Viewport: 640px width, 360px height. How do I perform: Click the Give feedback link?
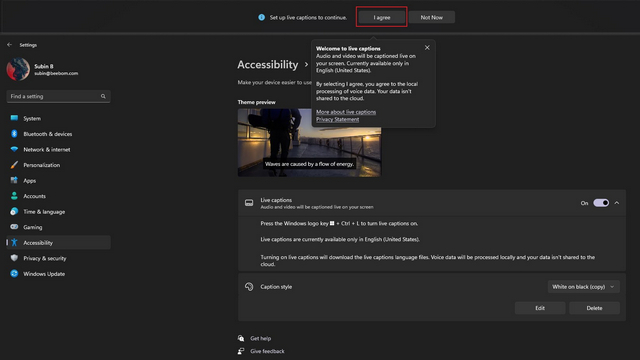[x=267, y=351]
